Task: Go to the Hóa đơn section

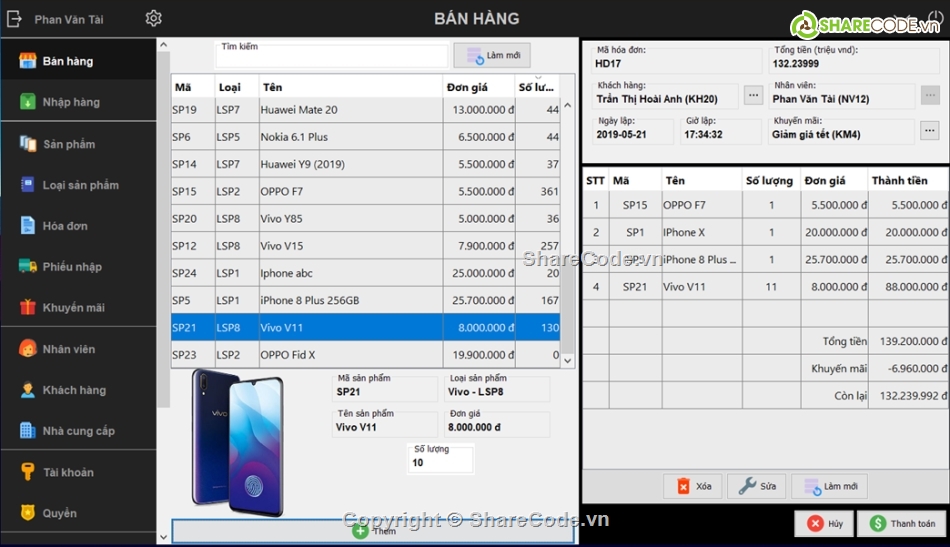Action: click(65, 226)
